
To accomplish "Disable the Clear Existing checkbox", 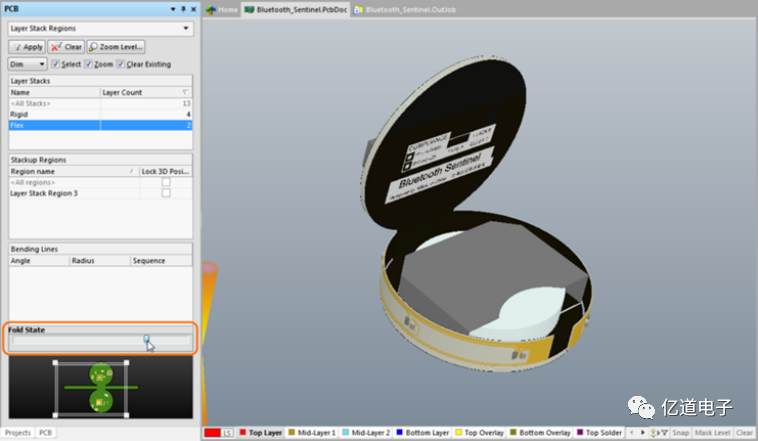I will (120, 64).
